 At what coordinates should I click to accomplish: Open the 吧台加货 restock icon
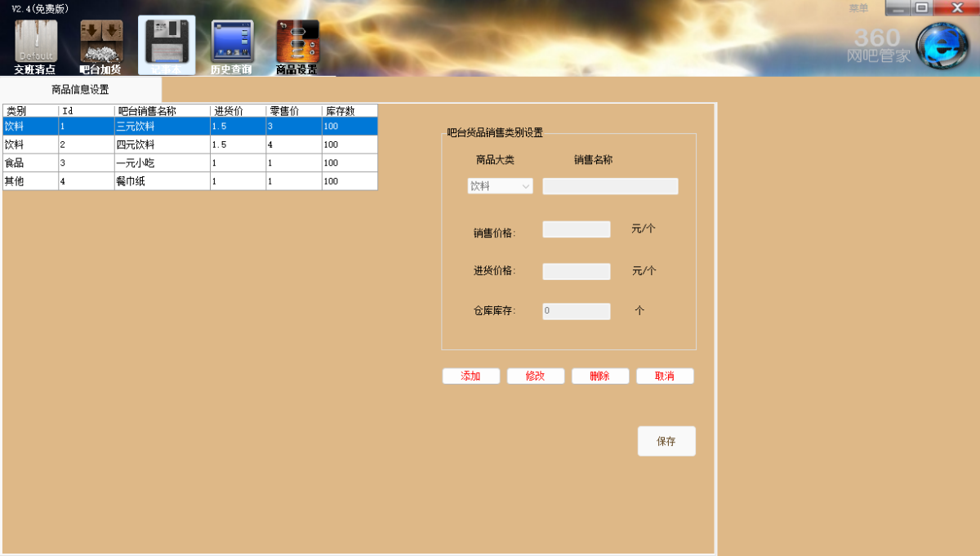pyautogui.click(x=101, y=44)
